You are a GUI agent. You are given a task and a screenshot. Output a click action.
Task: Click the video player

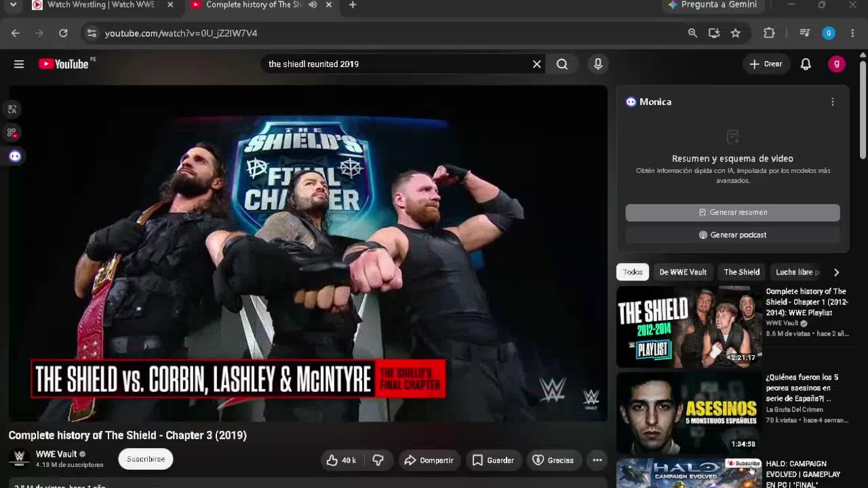tap(308, 253)
